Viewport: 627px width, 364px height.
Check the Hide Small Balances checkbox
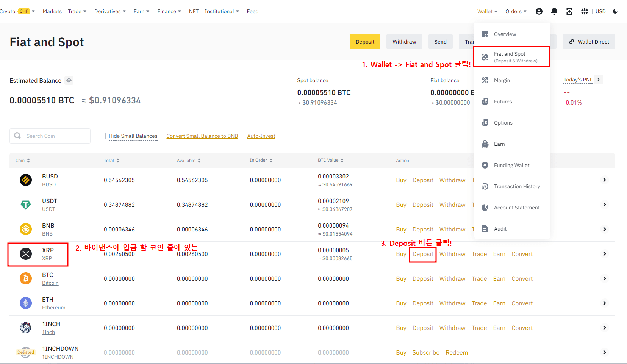pyautogui.click(x=103, y=136)
